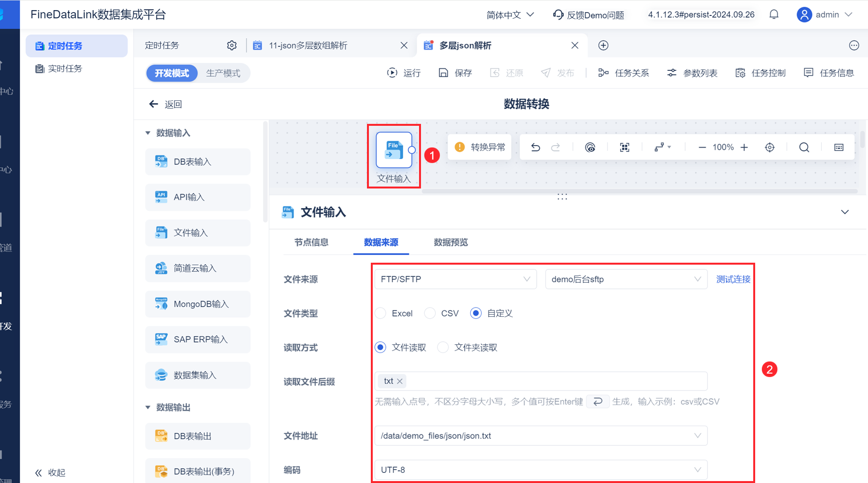Click the 转换异常 warning indicator
868x483 pixels.
tap(480, 147)
